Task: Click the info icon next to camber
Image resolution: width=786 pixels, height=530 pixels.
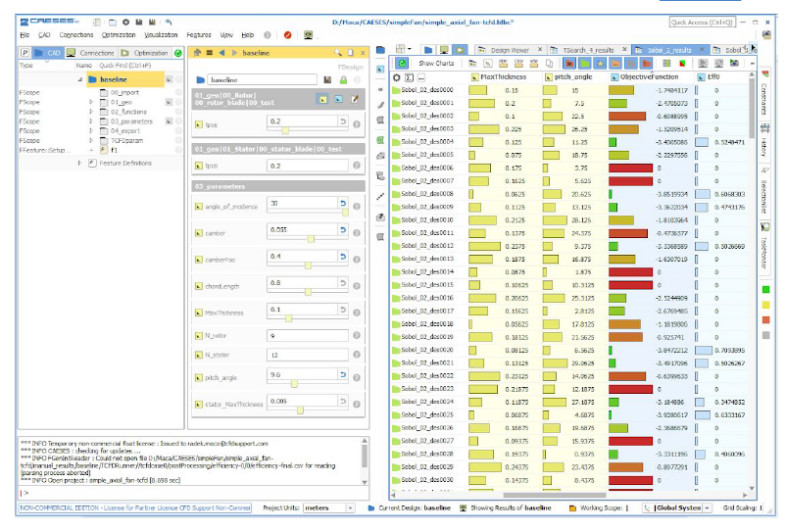Action: [x=356, y=233]
